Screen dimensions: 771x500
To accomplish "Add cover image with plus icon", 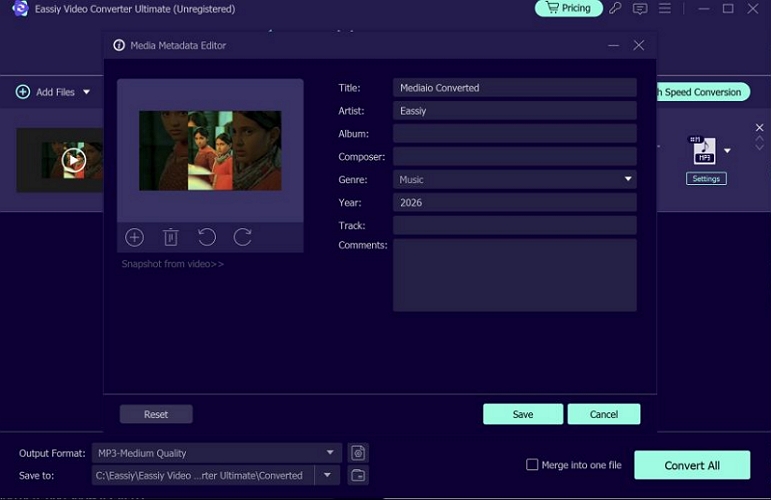I will pyautogui.click(x=134, y=237).
